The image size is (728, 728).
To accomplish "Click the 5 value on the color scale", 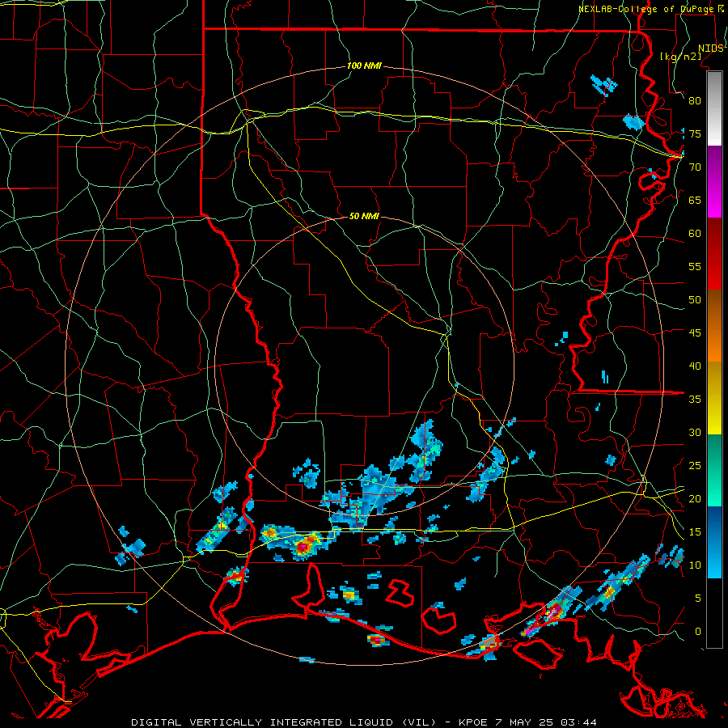I will click(698, 599).
